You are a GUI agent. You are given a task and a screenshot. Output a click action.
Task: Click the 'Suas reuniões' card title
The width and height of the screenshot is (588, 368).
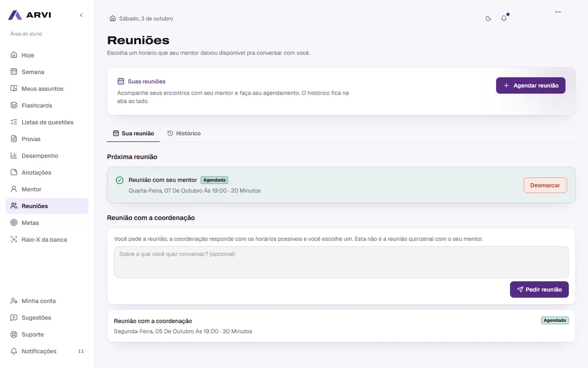click(x=147, y=81)
